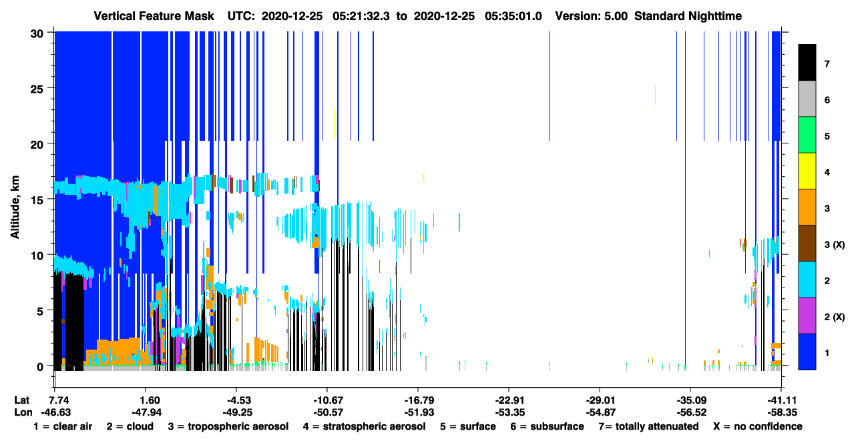
Task: Click the blue clear air legend swatch
Action: pyautogui.click(x=807, y=351)
